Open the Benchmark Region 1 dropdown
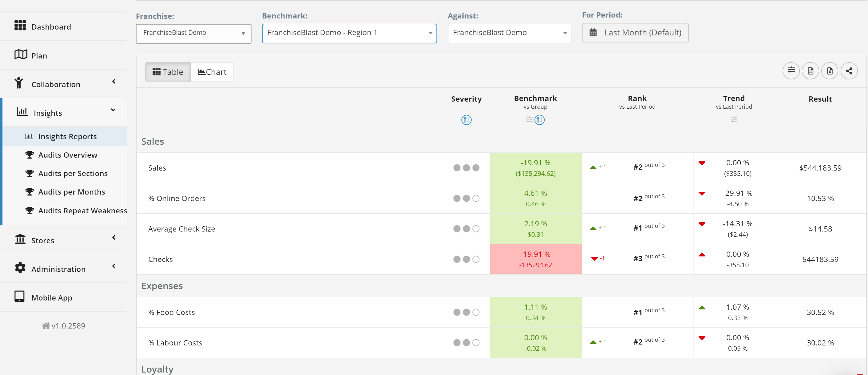This screenshot has width=868, height=375. [x=349, y=33]
